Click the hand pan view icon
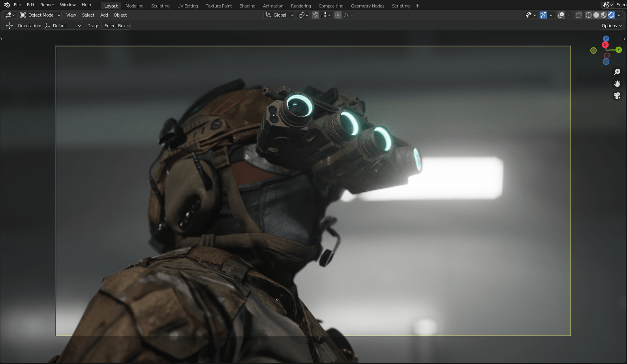Image resolution: width=627 pixels, height=364 pixels. (617, 84)
